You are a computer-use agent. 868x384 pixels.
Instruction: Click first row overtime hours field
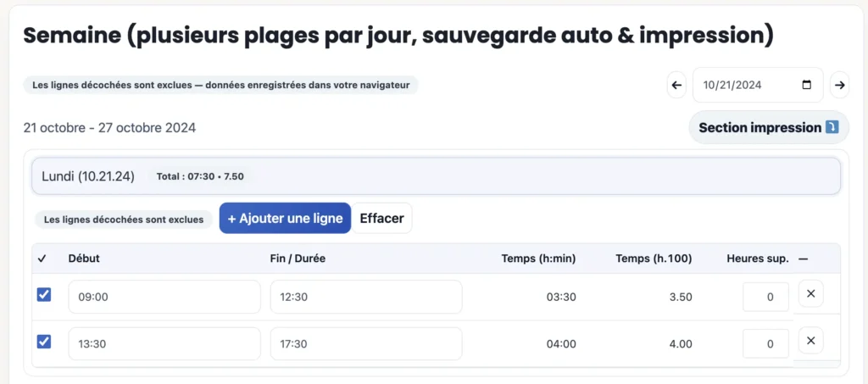point(766,297)
